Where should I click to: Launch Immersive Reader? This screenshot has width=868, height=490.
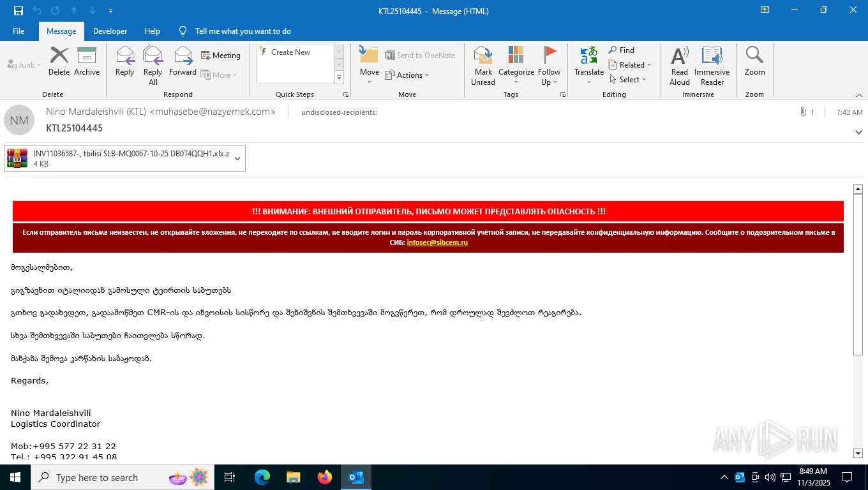712,65
